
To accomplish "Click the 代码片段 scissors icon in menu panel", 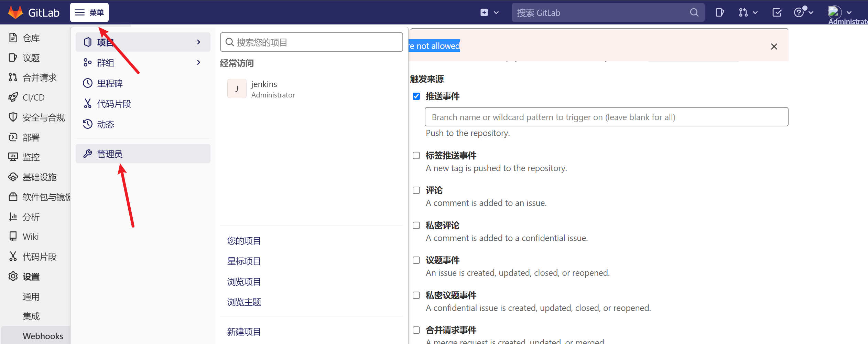I will point(88,103).
